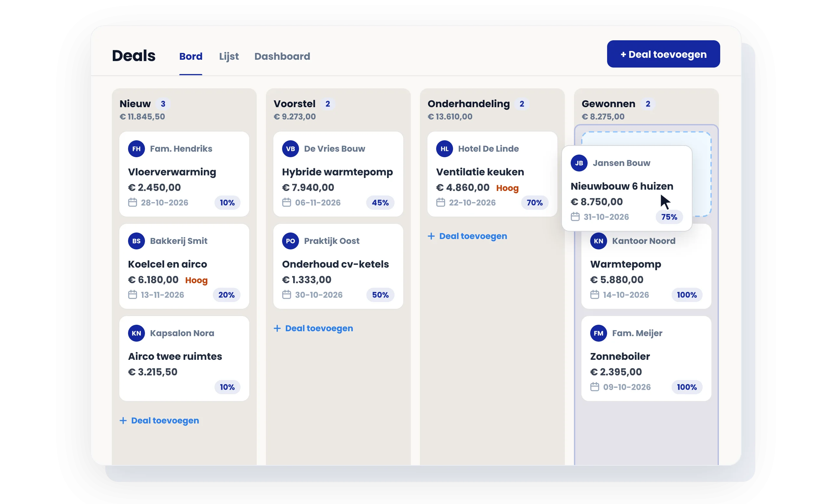This screenshot has height=504, width=832.
Task: Click the PO avatar for Praktijk Oost
Action: pyautogui.click(x=291, y=241)
